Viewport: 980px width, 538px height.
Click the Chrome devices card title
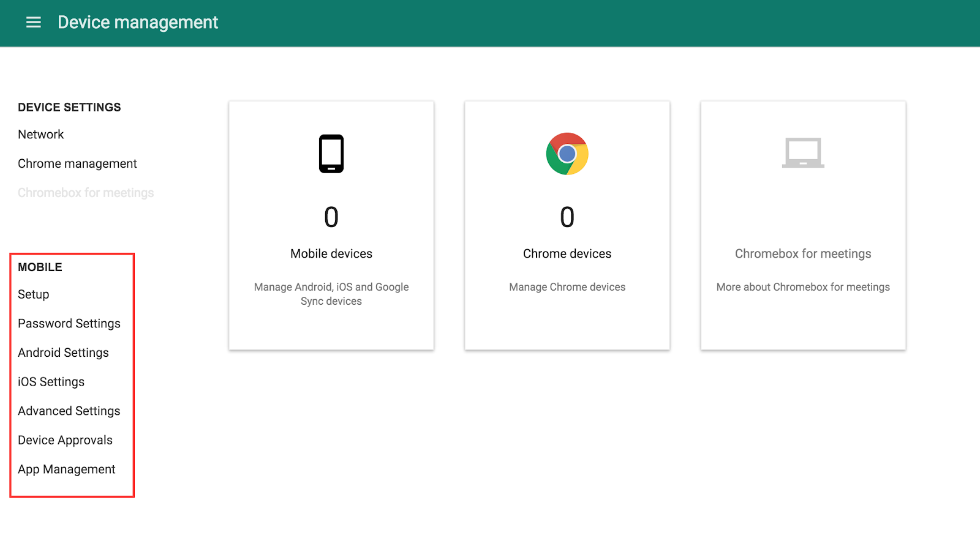(x=567, y=254)
